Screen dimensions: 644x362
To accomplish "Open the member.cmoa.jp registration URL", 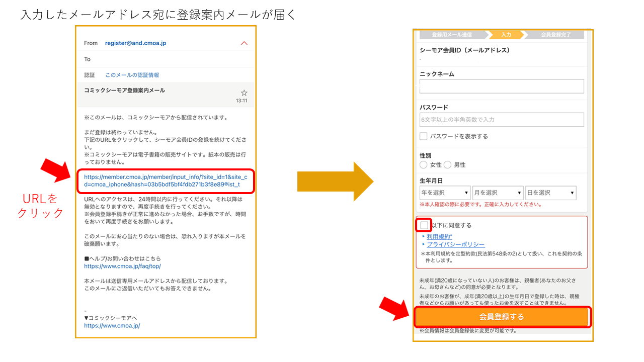I will (x=166, y=180).
